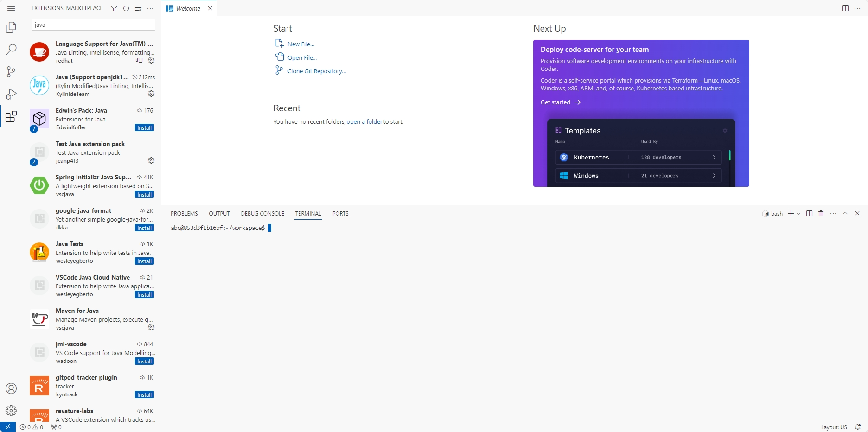The height and width of the screenshot is (432, 868).
Task: Open editor More Actions menu
Action: 857,8
